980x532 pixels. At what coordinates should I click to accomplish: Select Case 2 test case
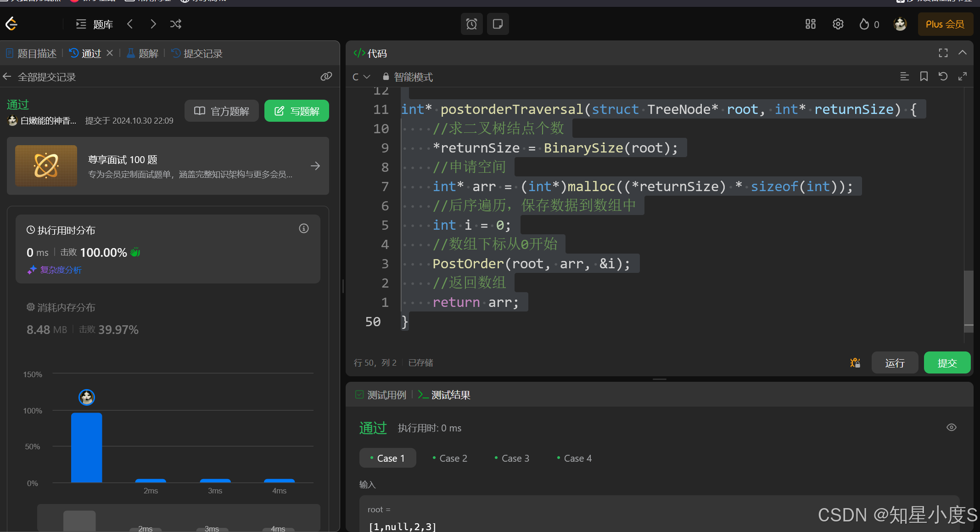point(450,458)
